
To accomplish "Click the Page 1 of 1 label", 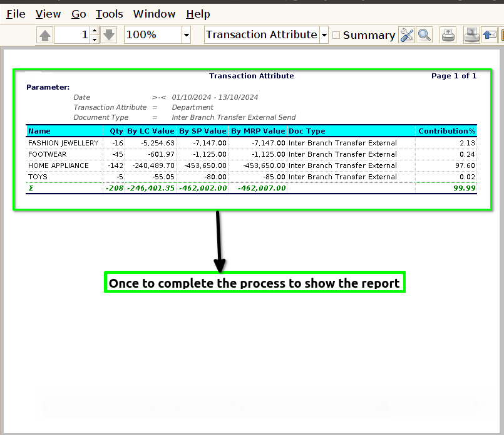I will (454, 76).
